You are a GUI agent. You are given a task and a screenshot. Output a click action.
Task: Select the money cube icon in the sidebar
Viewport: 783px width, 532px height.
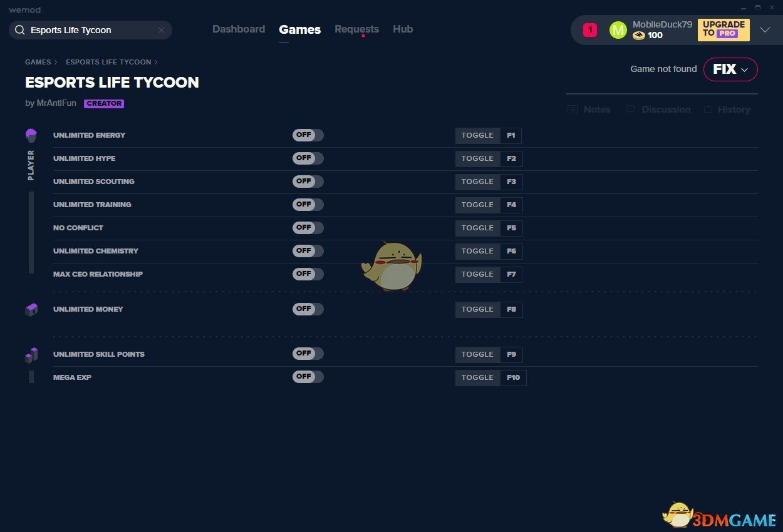point(31,309)
